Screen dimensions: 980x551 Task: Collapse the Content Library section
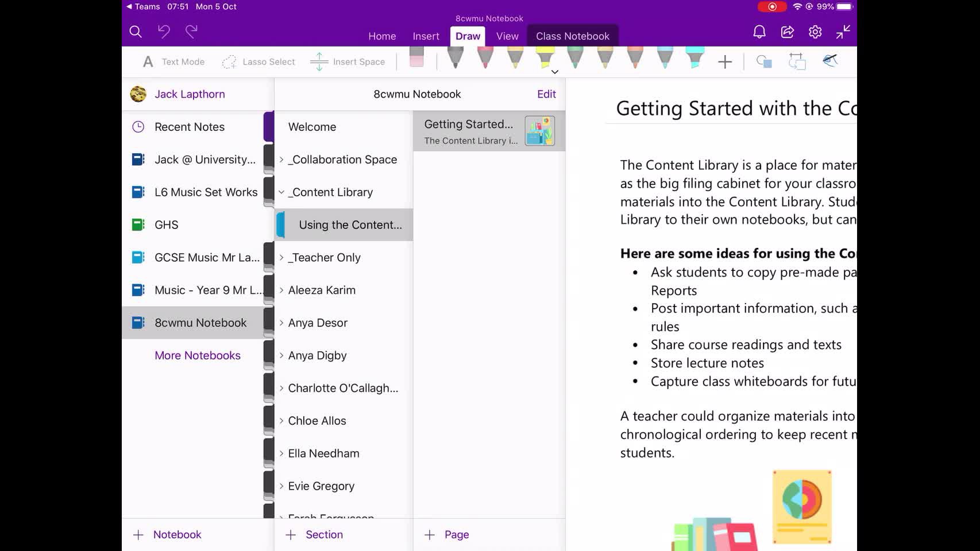[281, 192]
